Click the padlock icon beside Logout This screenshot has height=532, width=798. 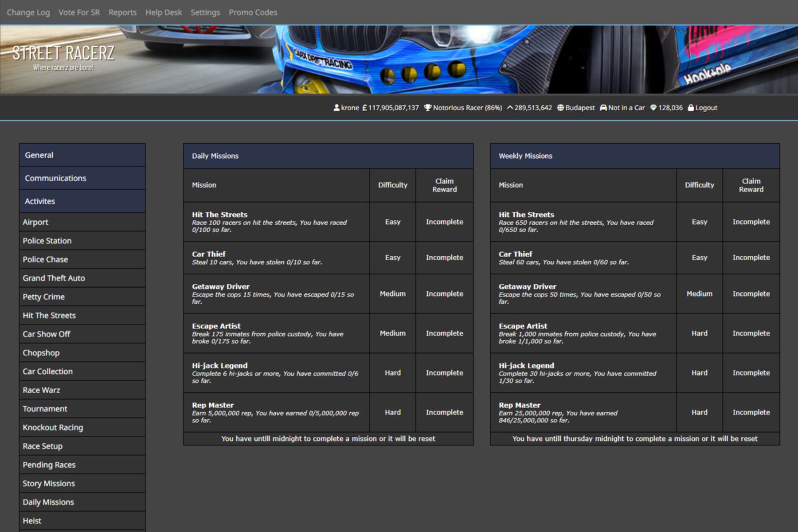pyautogui.click(x=691, y=108)
